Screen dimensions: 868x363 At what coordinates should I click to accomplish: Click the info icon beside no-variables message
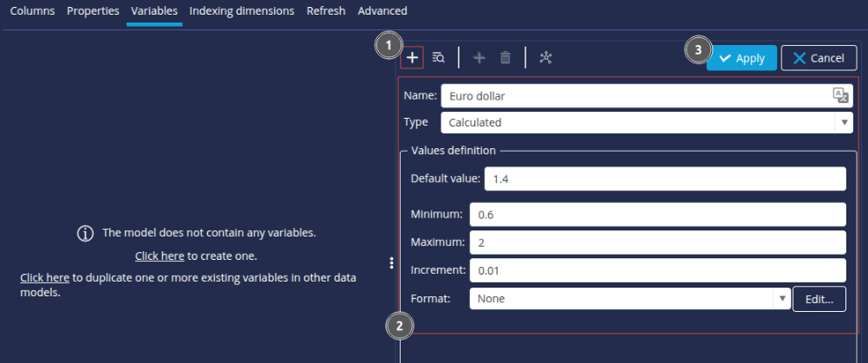pos(86,234)
